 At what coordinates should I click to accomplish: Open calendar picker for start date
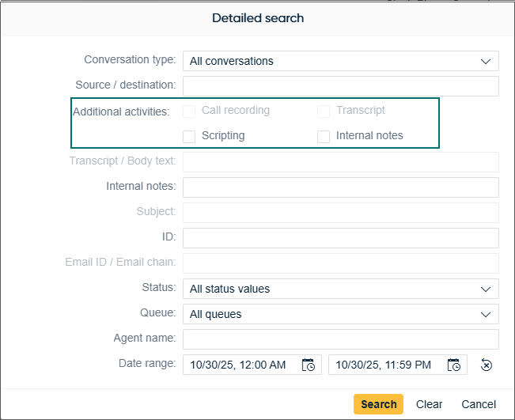309,365
